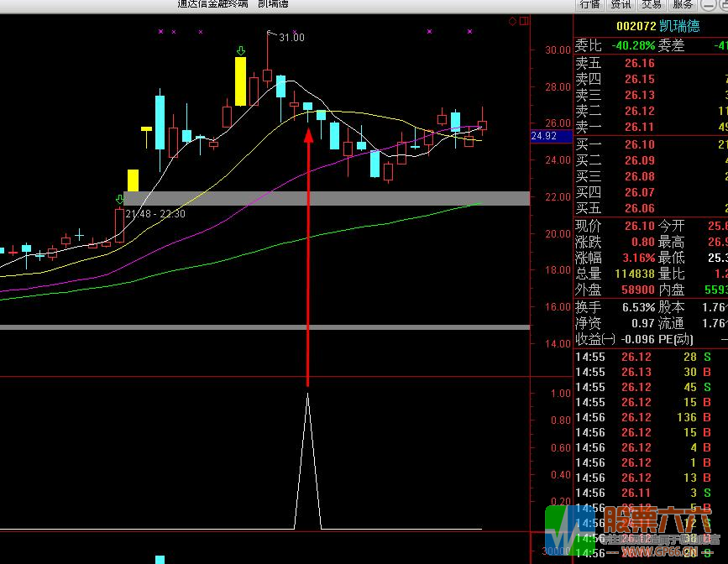Select the 买三 row at 26.08
The width and height of the screenshot is (728, 564).
651,176
